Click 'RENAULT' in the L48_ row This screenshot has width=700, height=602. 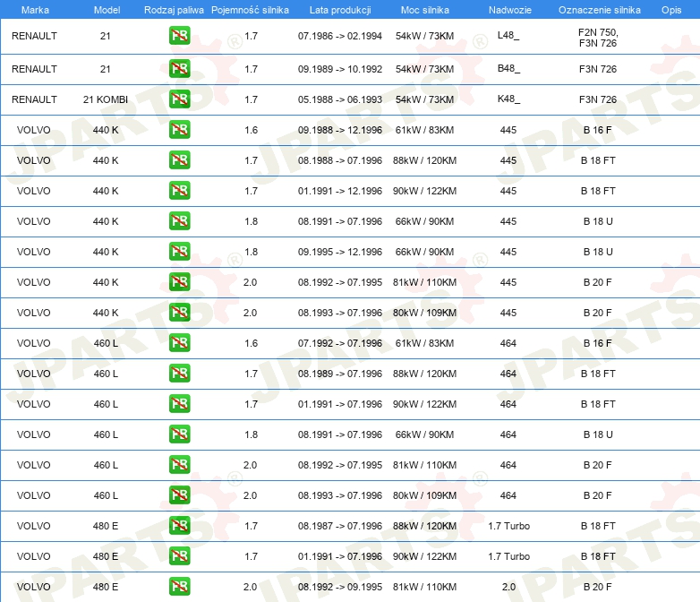point(34,36)
